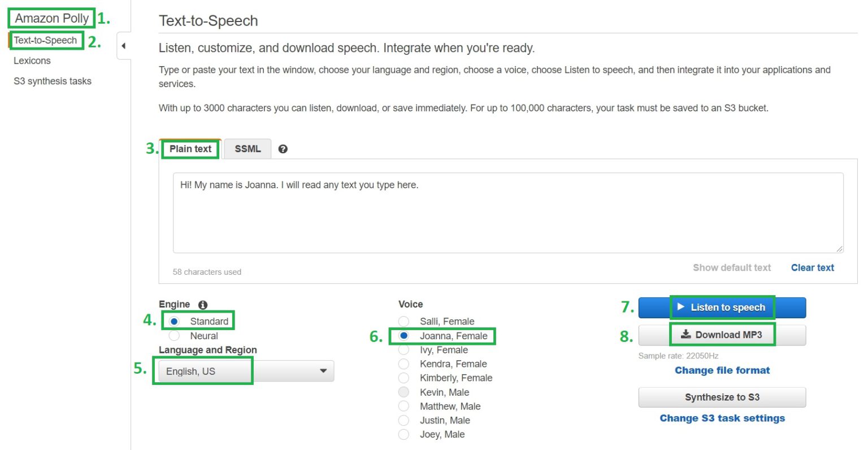Switch to the Plain text tab

point(190,149)
